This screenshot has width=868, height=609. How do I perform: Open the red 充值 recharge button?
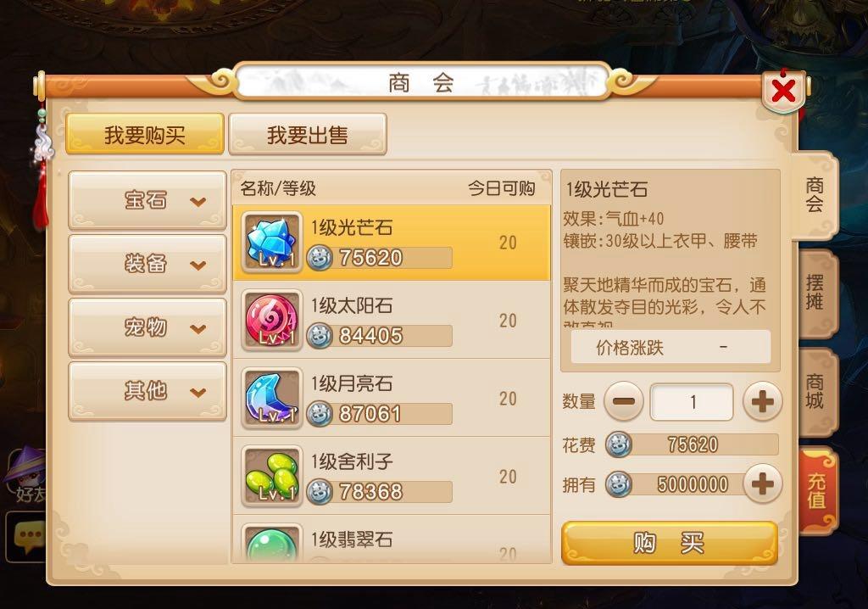[817, 491]
